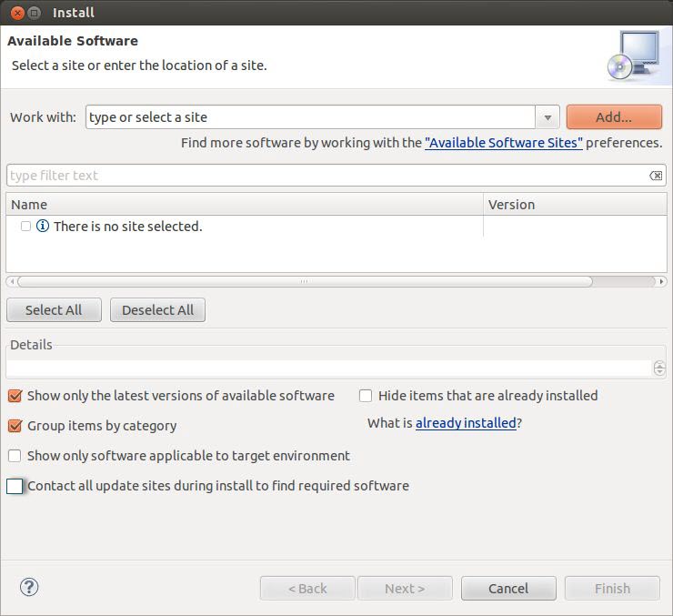Image resolution: width=673 pixels, height=616 pixels.
Task: Click the Details area scroll stepper
Action: 659,369
